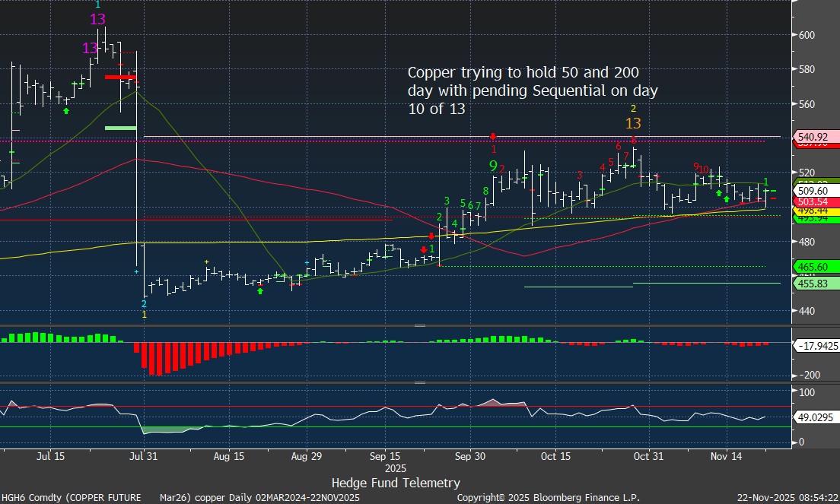This screenshot has width=840, height=504.
Task: Click the red dot marker on the 540 line
Action: 493,136
